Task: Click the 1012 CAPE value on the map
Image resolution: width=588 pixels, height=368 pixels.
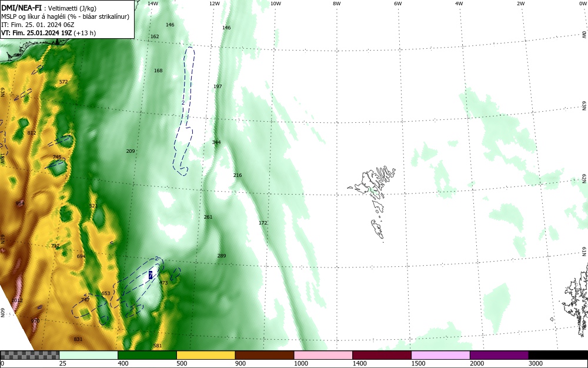Action: point(17,300)
